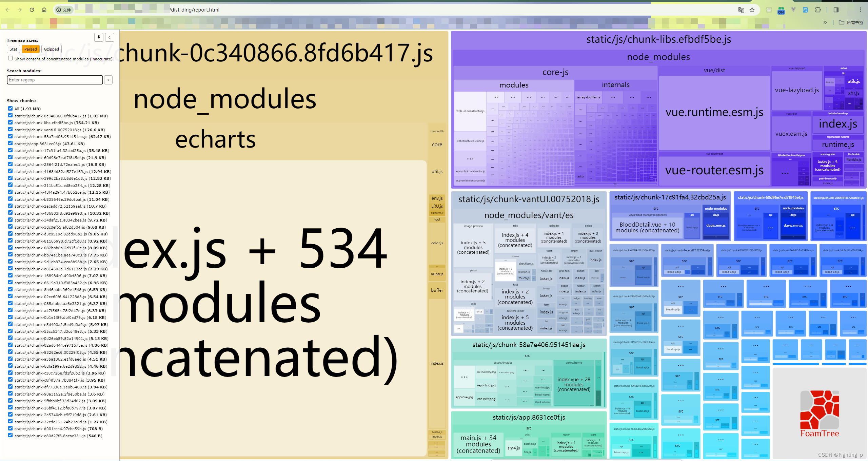Uncheck chunk-60d96e7e.d7f845ef.js checkbox
Screen dimensions: 868x461
(11, 157)
